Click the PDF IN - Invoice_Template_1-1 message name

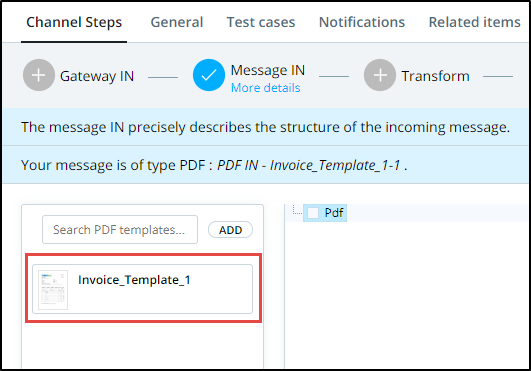(x=309, y=165)
